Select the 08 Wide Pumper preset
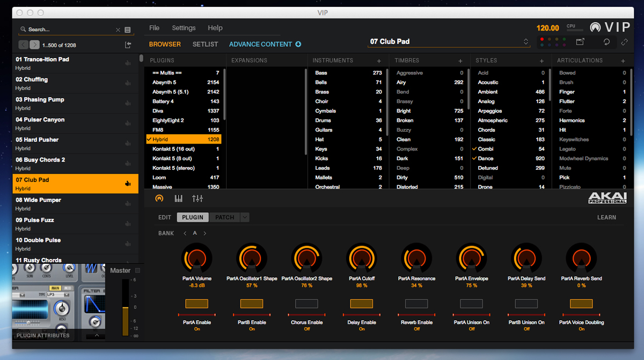The width and height of the screenshot is (644, 360). coord(75,204)
